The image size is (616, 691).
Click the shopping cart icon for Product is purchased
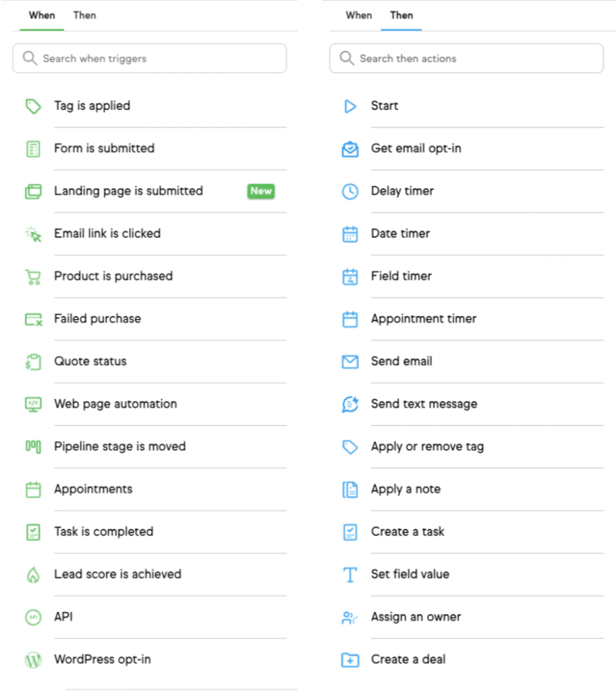33,276
